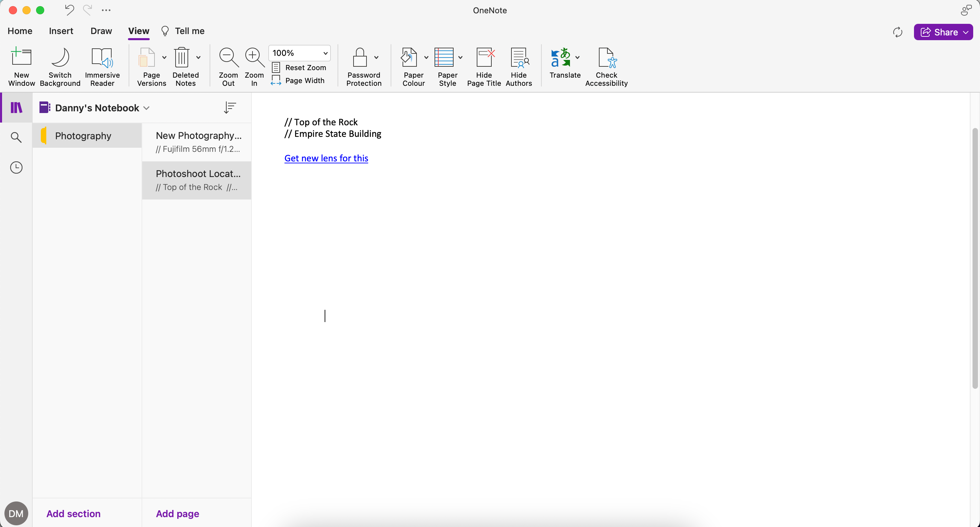Open Deleted Notes
The height and width of the screenshot is (527, 980).
point(186,67)
